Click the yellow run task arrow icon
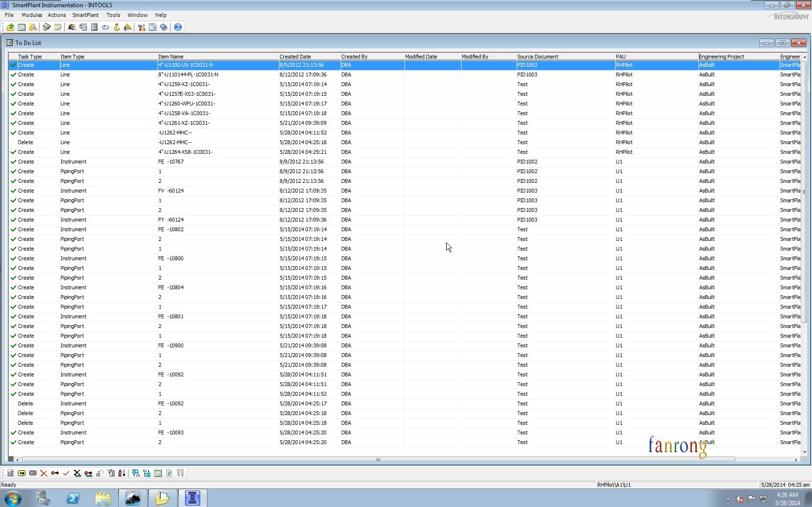This screenshot has width=812, height=507. [x=22, y=473]
